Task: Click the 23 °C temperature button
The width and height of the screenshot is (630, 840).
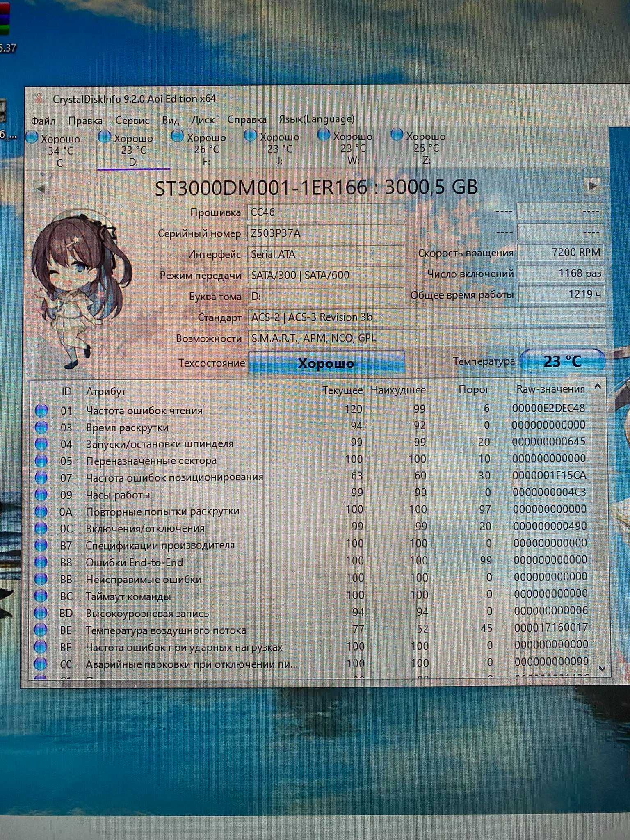Action: pyautogui.click(x=562, y=361)
